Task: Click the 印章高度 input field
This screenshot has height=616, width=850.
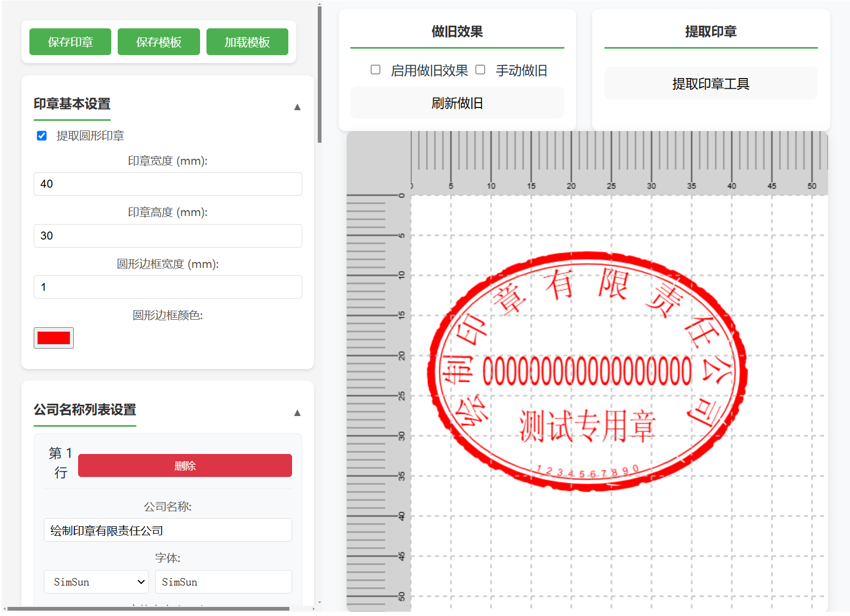Action: pyautogui.click(x=168, y=236)
